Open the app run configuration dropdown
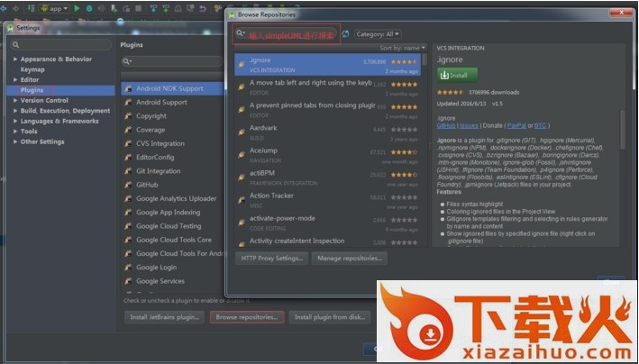The image size is (639, 364). pos(54,8)
